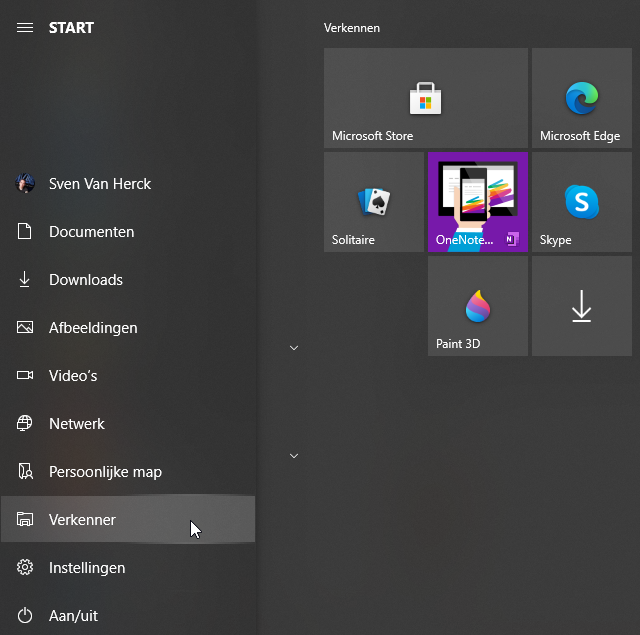
Task: Launch the Skype tile
Action: (582, 202)
